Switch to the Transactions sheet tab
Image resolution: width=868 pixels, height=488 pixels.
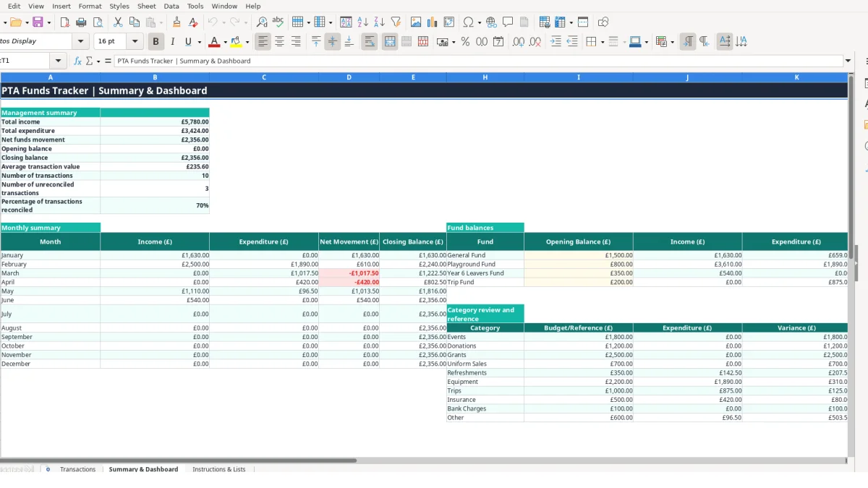click(x=77, y=469)
